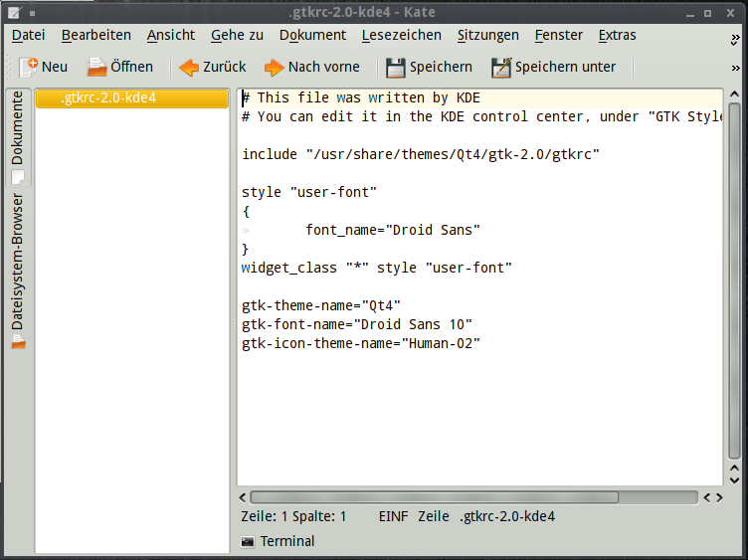Image resolution: width=748 pixels, height=560 pixels.
Task: Click the Zurück back arrow icon
Action: coord(189,68)
